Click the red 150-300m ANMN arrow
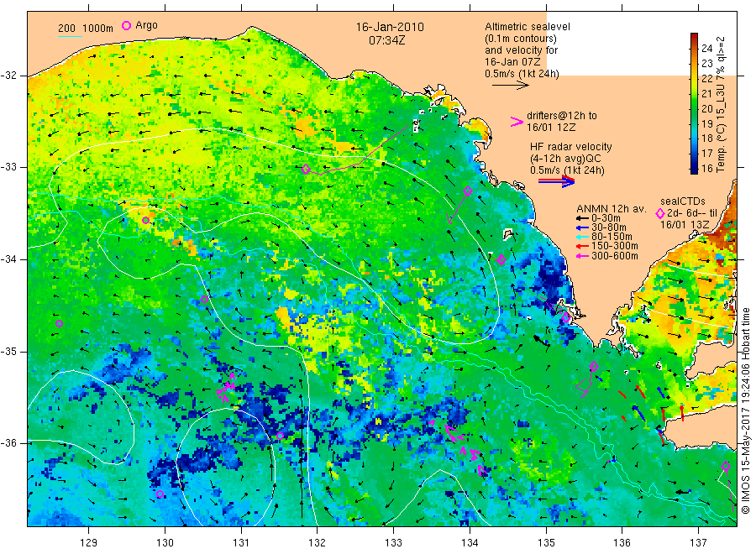The width and height of the screenshot is (756, 554). (582, 247)
